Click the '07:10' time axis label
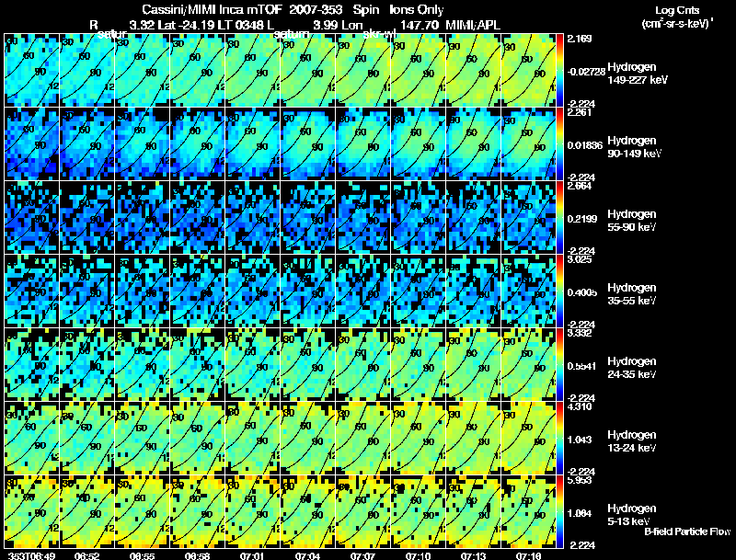The width and height of the screenshot is (736, 560). (x=418, y=555)
